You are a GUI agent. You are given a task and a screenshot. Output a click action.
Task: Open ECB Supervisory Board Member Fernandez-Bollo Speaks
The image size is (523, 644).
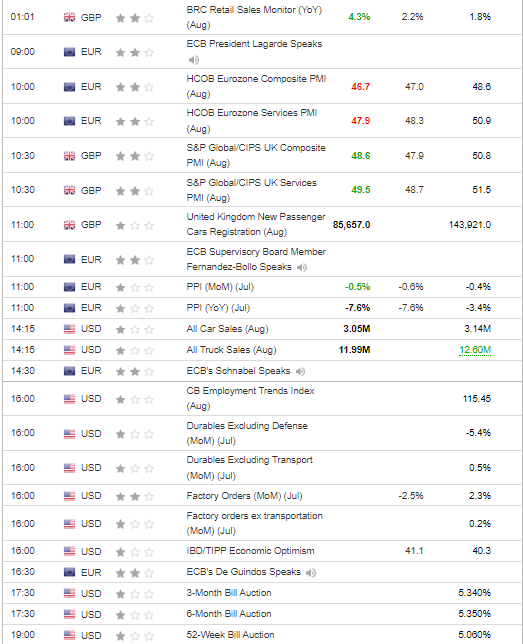(256, 259)
